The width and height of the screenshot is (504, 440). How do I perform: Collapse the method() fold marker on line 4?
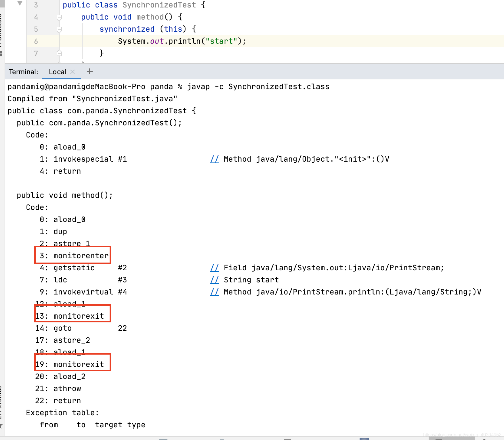point(59,17)
